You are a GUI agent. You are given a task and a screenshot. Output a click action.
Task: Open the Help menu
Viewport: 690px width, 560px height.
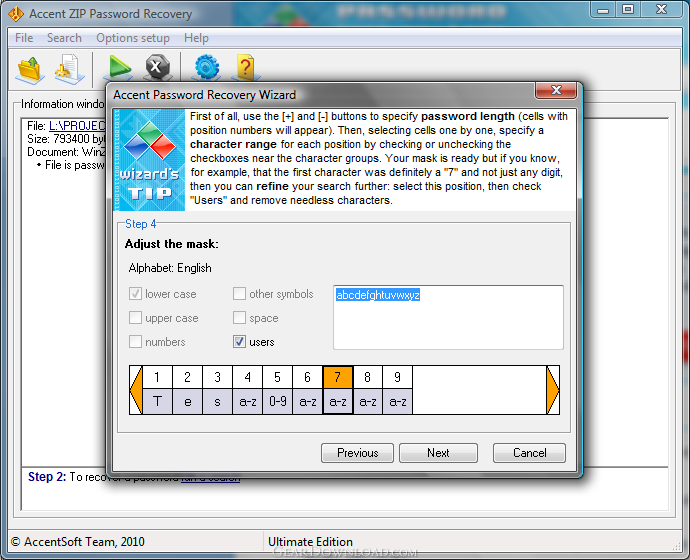196,38
